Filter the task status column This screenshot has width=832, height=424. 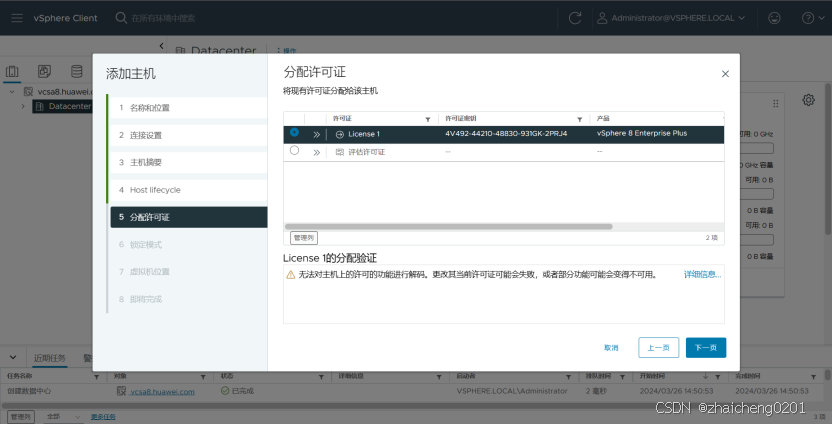tap(321, 377)
